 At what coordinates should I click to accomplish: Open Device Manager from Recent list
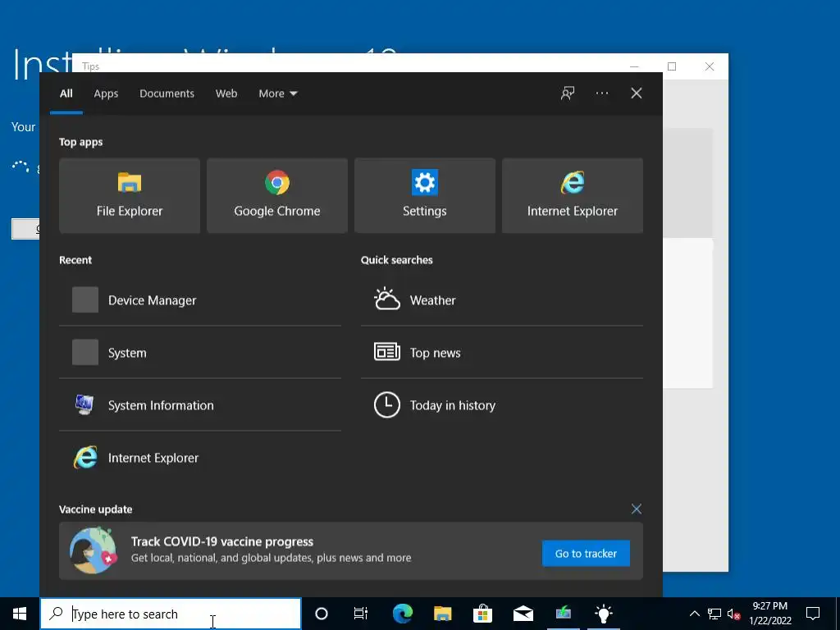point(200,300)
